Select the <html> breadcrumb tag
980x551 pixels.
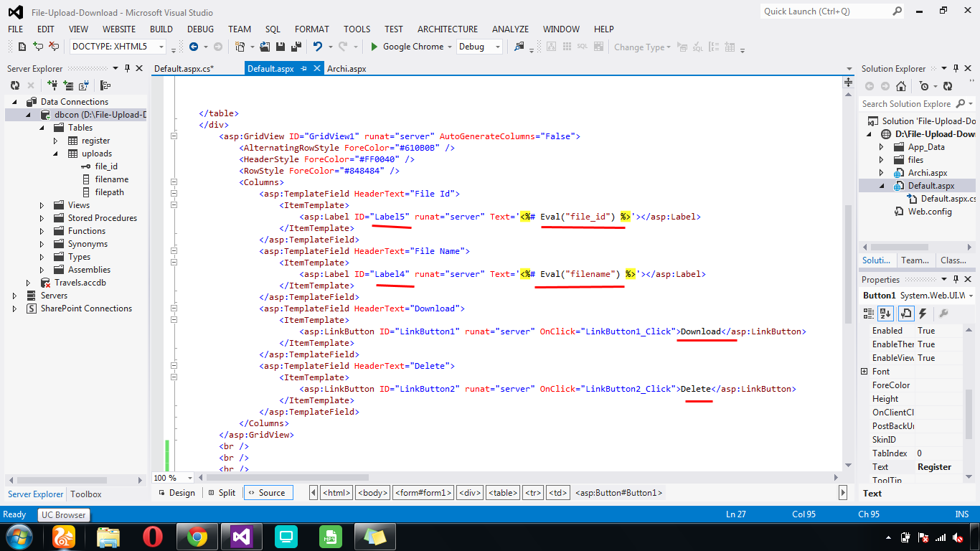click(x=336, y=493)
